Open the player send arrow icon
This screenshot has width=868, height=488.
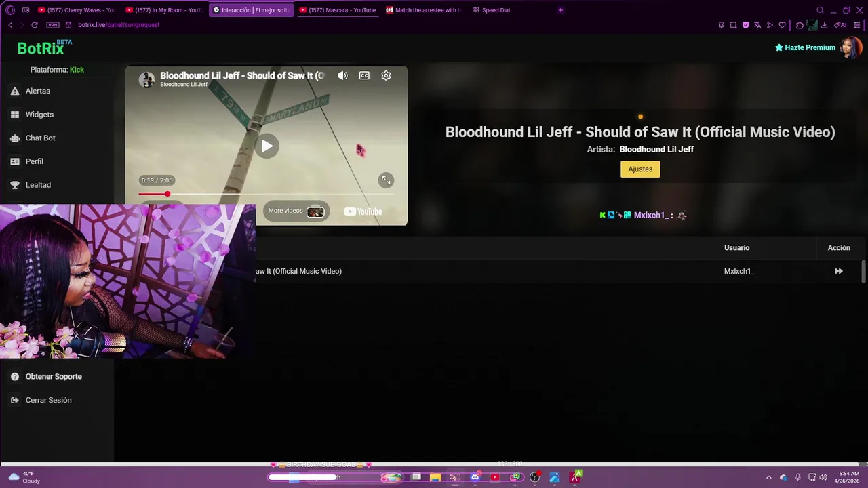[x=770, y=25]
